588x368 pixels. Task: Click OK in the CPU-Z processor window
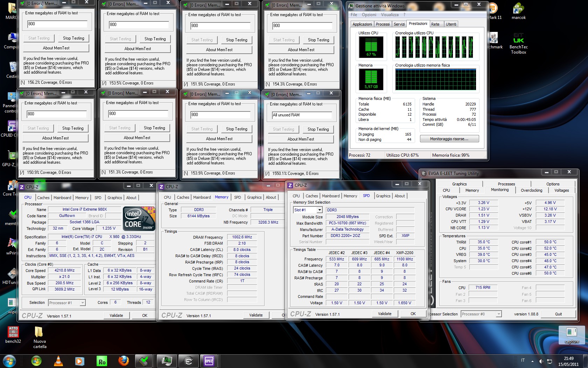coord(145,315)
